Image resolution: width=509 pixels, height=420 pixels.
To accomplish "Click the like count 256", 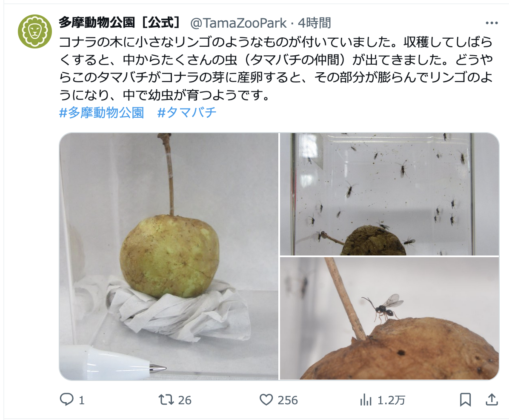I will 288,400.
